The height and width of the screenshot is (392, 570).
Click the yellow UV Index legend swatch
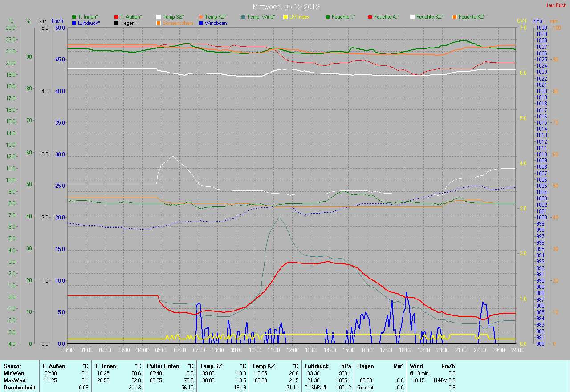click(285, 17)
